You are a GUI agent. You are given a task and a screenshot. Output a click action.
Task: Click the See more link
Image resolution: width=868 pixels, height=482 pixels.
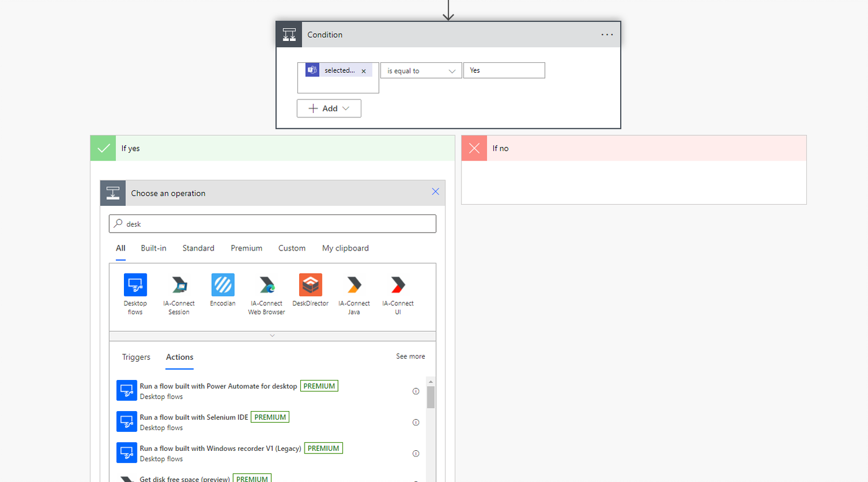point(411,356)
